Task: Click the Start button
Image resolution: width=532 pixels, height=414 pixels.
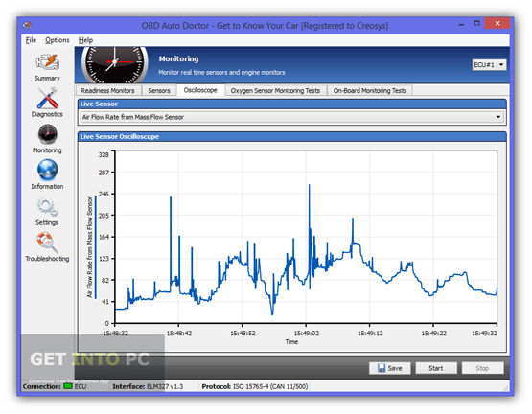Action: click(436, 368)
